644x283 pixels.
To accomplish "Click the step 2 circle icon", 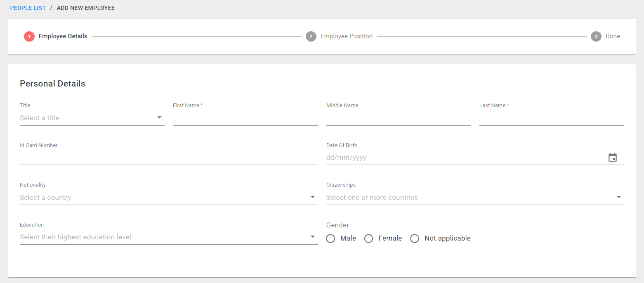I will (311, 37).
